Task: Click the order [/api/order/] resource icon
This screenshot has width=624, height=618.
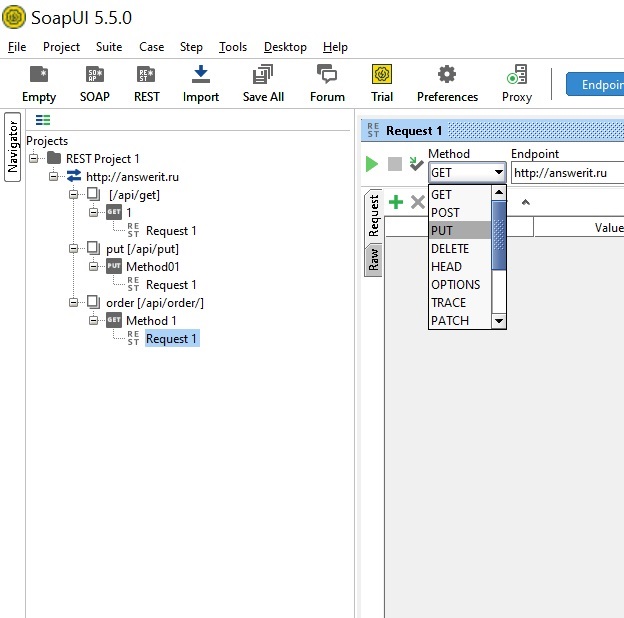Action: click(94, 302)
